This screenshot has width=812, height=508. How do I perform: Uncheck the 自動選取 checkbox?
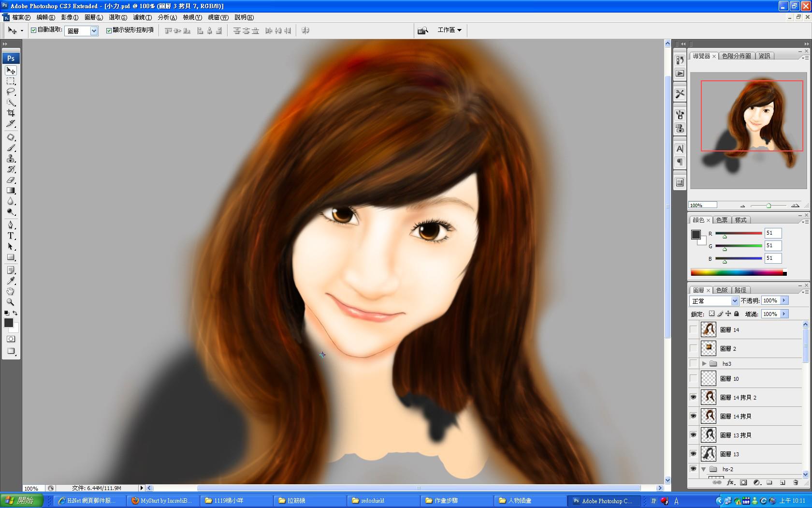[x=34, y=30]
